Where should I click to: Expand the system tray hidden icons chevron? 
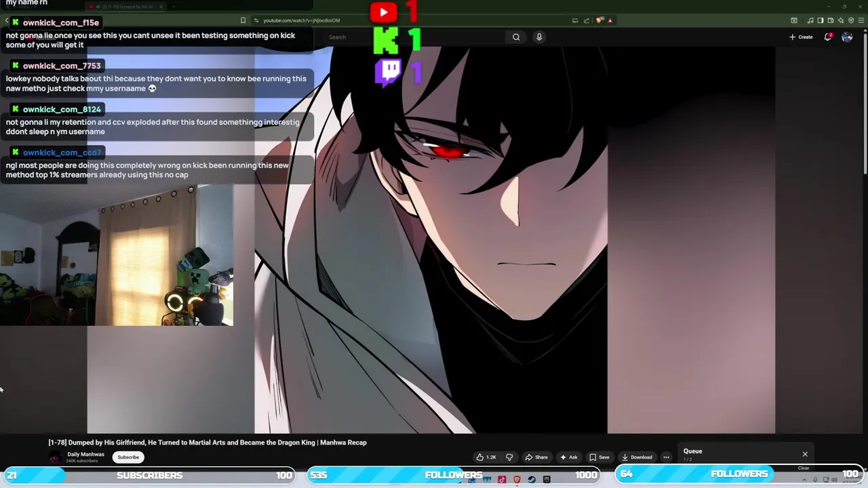click(x=804, y=480)
